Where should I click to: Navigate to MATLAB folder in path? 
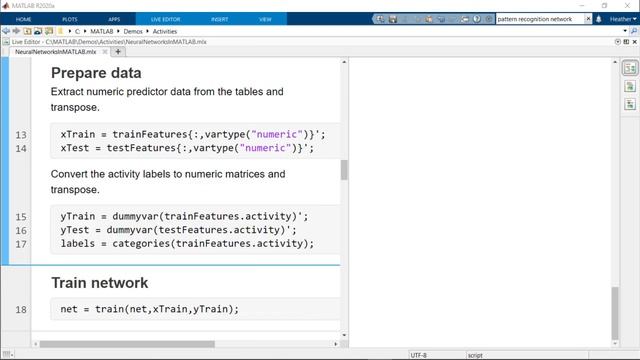tap(102, 31)
